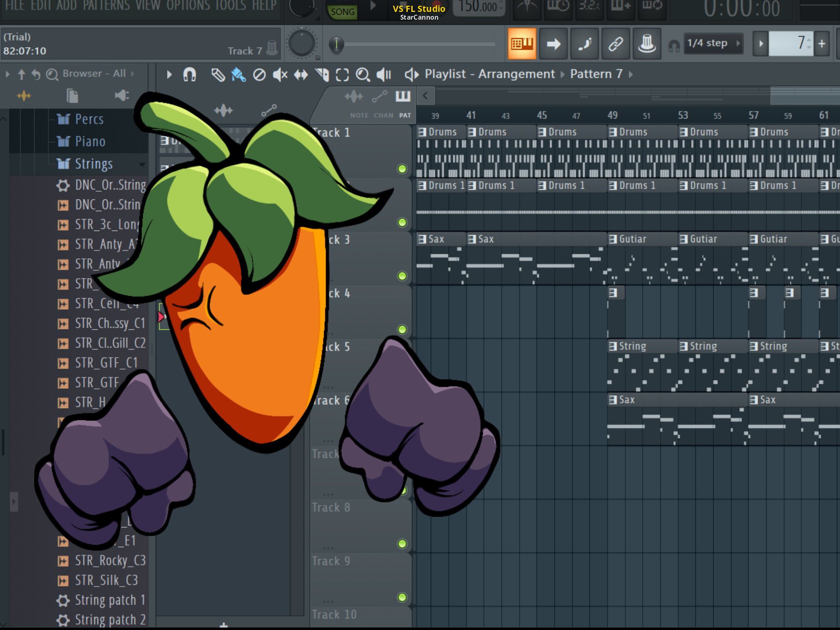This screenshot has width=840, height=630.
Task: Click the note glide toolbar icon
Action: click(584, 43)
